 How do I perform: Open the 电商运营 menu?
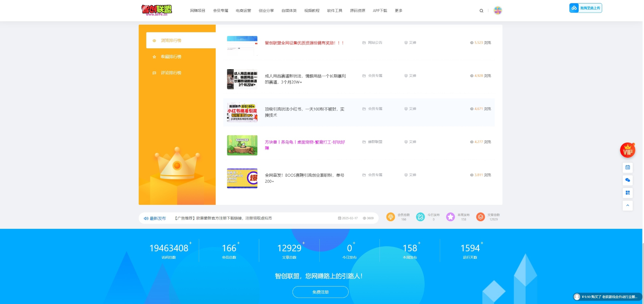(x=243, y=11)
